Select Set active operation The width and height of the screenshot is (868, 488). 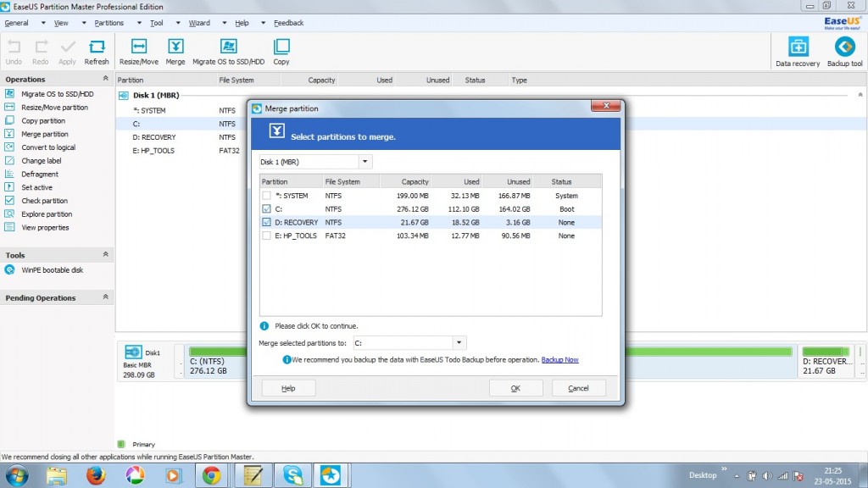tap(37, 187)
